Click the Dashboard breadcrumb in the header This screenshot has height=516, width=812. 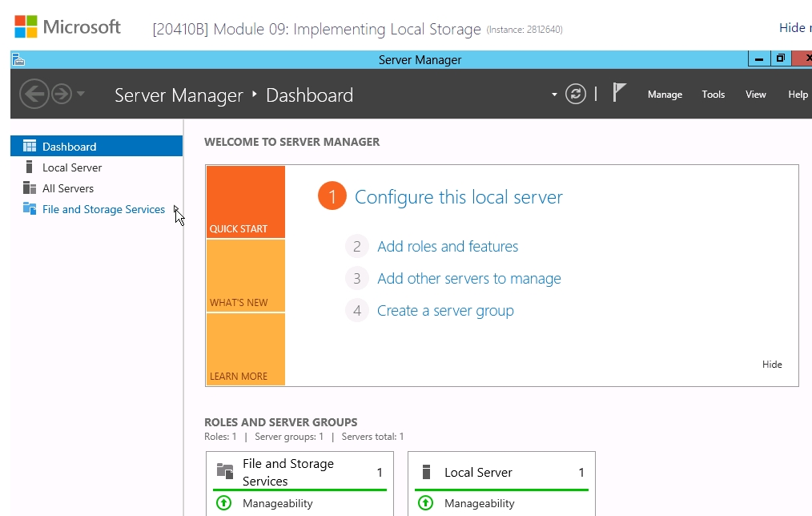(310, 95)
